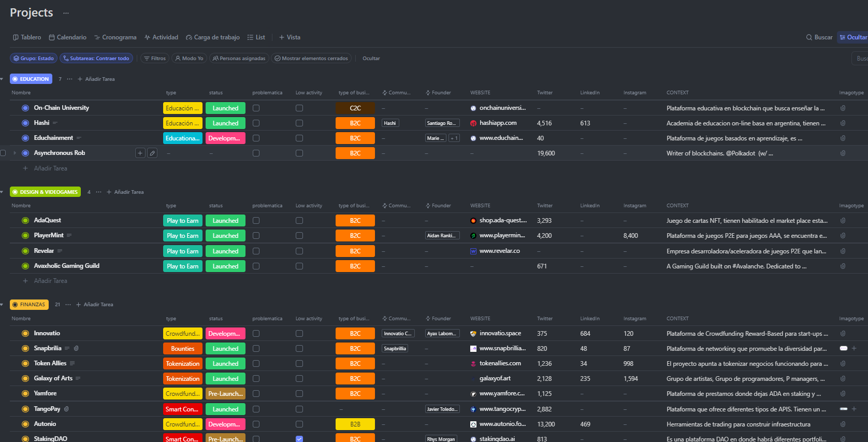The width and height of the screenshot is (868, 442).
Task: Open the Subtareas: Contraer todo dropdown
Action: coord(96,59)
